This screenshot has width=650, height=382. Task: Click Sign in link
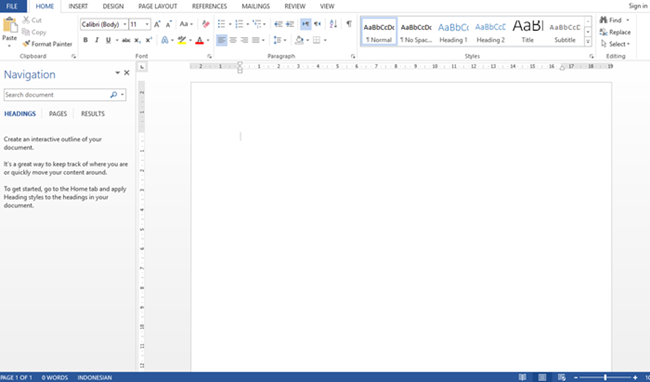click(638, 6)
